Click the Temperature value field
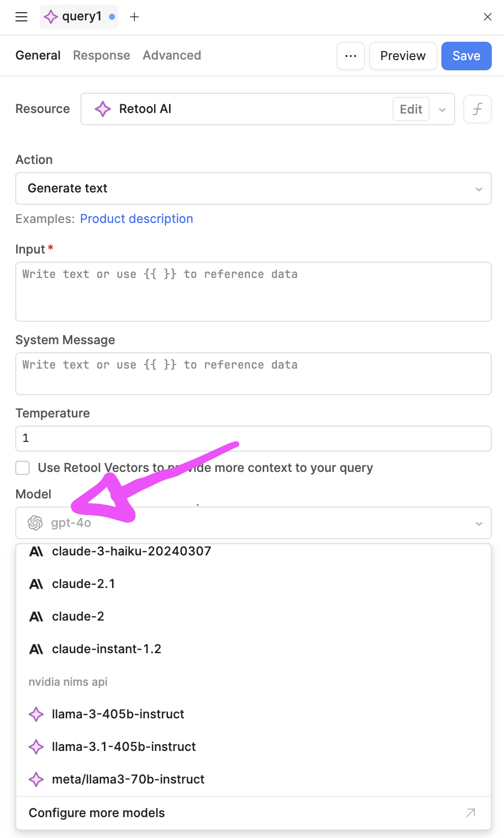The width and height of the screenshot is (504, 838). [x=254, y=438]
